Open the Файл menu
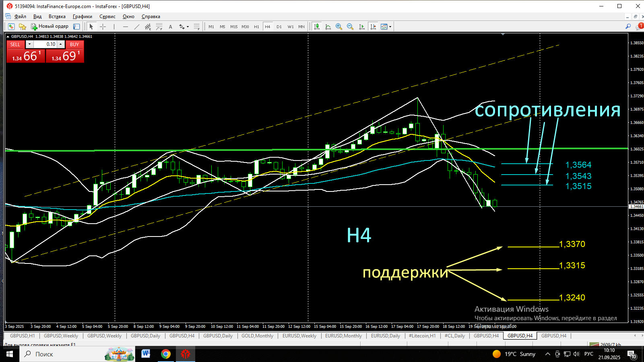This screenshot has width=644, height=362. point(20,16)
